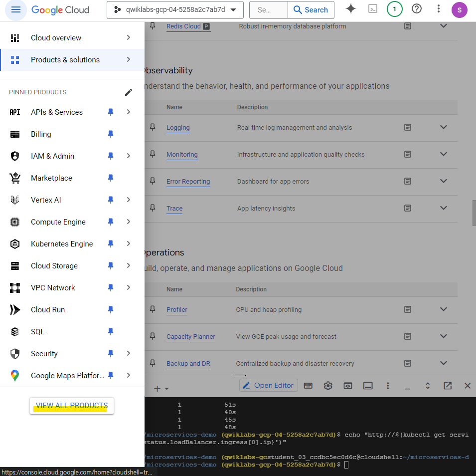Expand VPC Network submenu arrow
Viewport: 476px width, 476px height.
pos(129,287)
